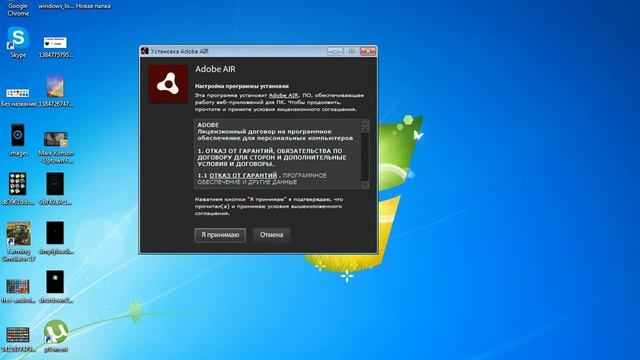Accept the license with 'Я принимаю' button
640x360 pixels.
pyautogui.click(x=220, y=235)
